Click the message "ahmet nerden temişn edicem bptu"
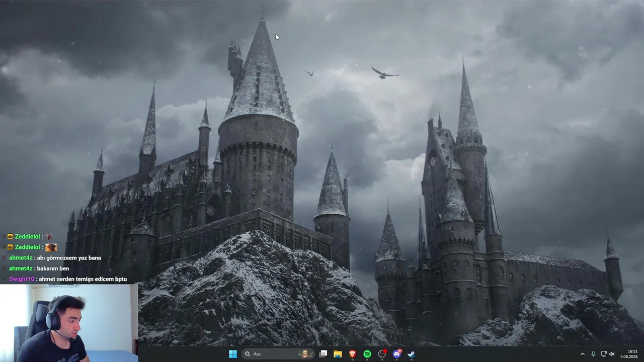Viewport: 644px width, 362px height. click(x=83, y=279)
